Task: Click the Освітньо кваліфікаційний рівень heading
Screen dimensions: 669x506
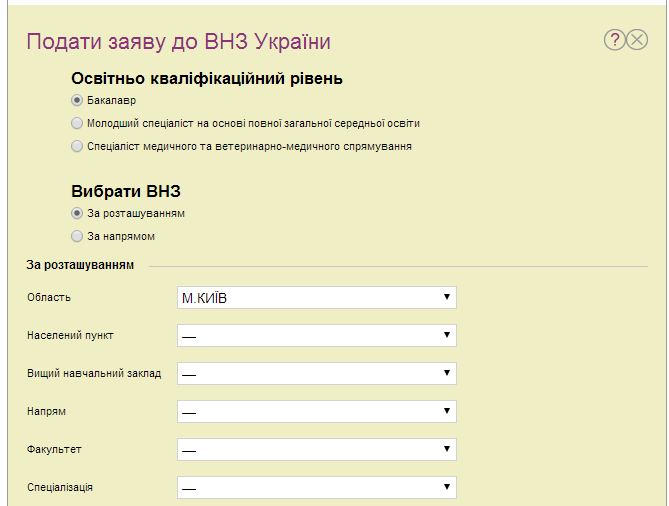Action: point(207,79)
